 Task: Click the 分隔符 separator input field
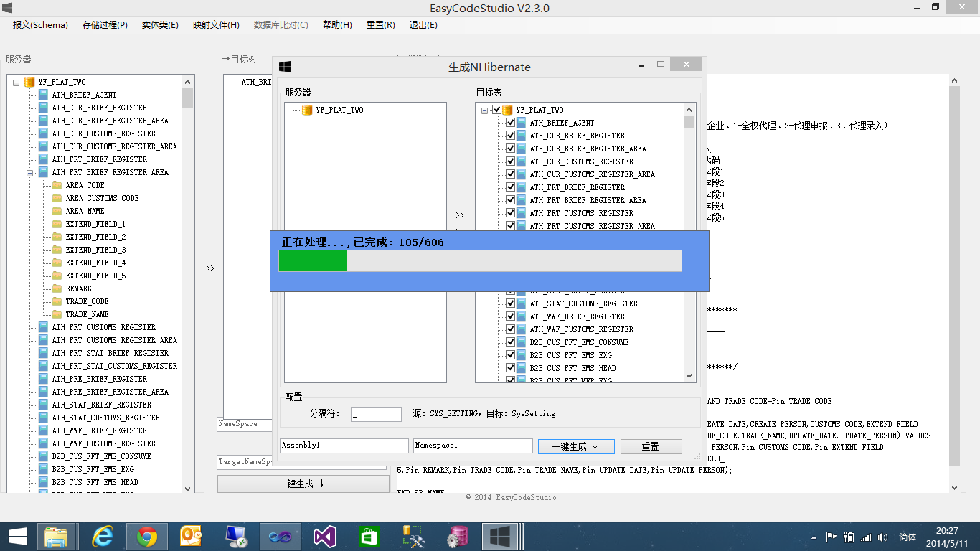pyautogui.click(x=377, y=414)
